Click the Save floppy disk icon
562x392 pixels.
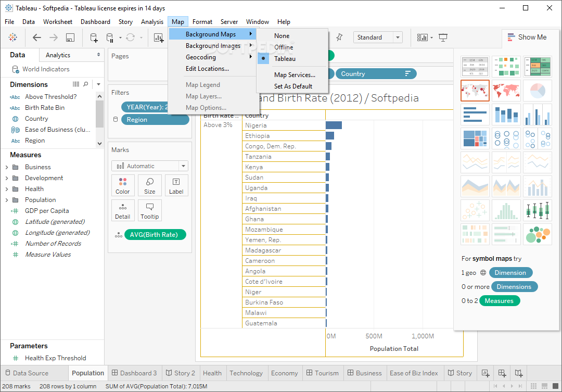(x=70, y=37)
